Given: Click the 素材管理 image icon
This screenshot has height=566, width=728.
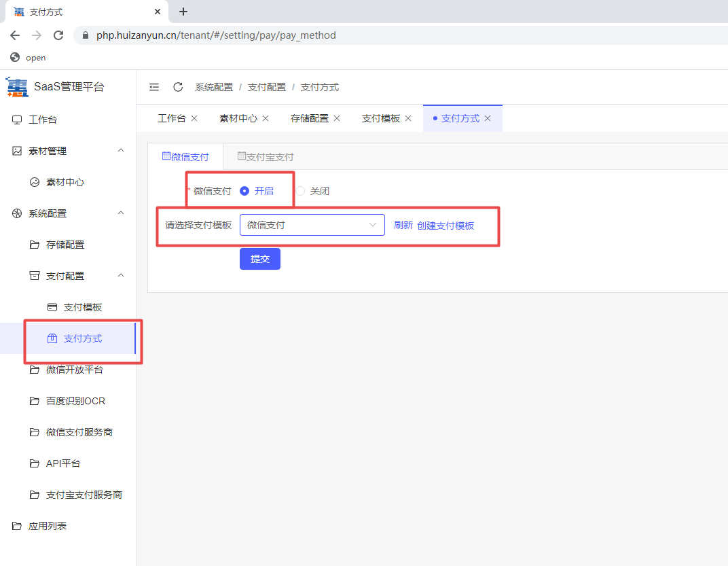Looking at the screenshot, I should [17, 151].
